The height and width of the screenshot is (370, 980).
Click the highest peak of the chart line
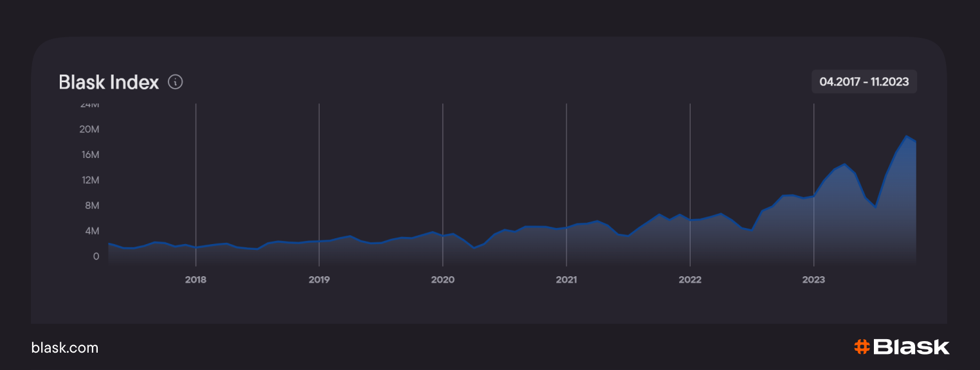[907, 136]
